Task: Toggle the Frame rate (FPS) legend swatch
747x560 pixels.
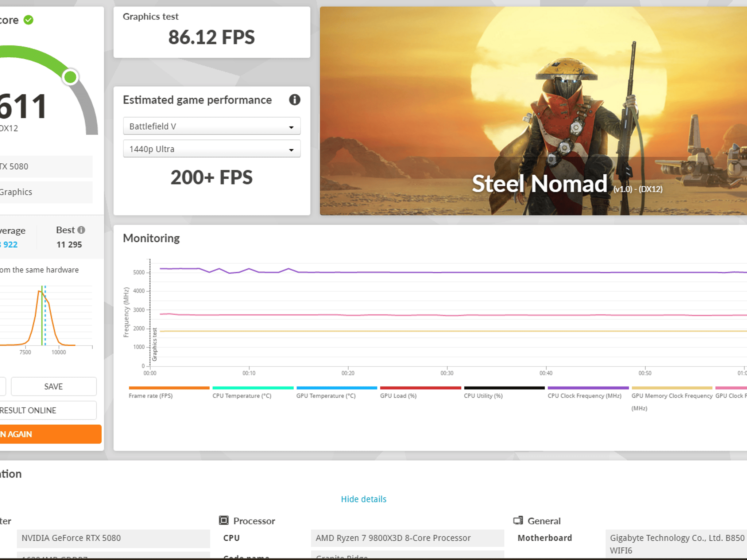Action: click(x=169, y=388)
